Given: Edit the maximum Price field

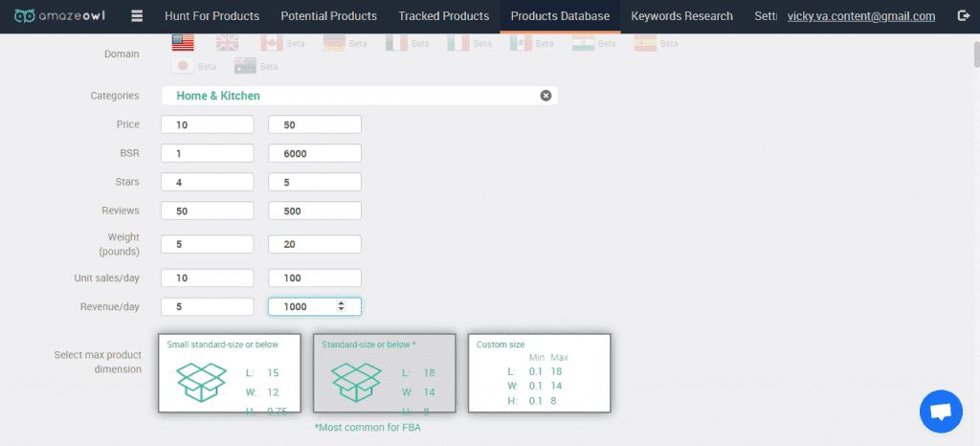Looking at the screenshot, I should [315, 124].
